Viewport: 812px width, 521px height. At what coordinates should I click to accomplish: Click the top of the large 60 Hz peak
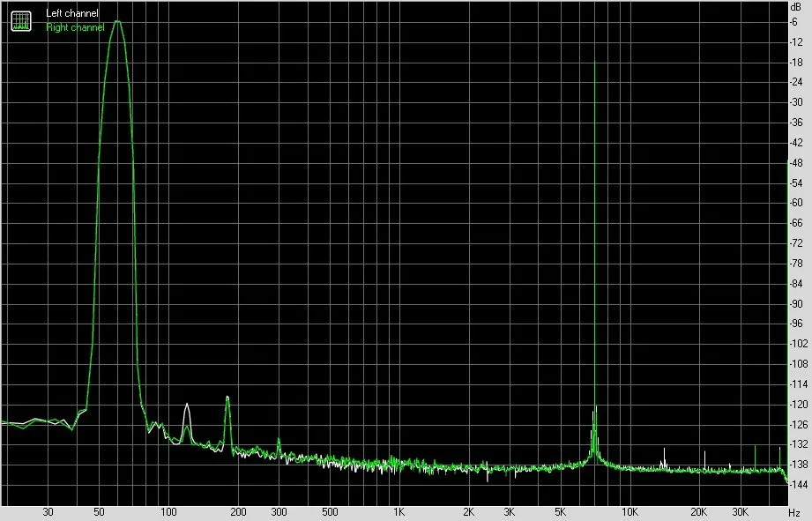click(117, 21)
